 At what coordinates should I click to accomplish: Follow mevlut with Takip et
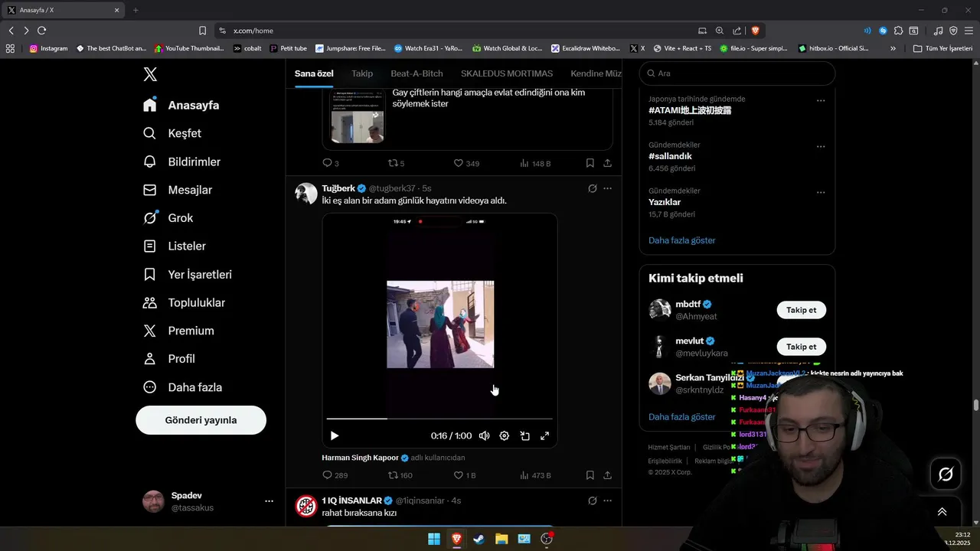(x=801, y=347)
